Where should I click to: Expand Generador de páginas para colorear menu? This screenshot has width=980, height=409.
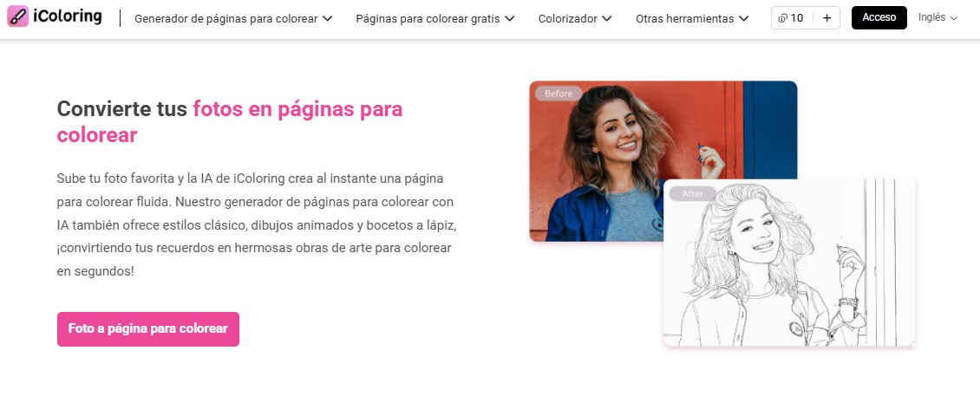233,19
